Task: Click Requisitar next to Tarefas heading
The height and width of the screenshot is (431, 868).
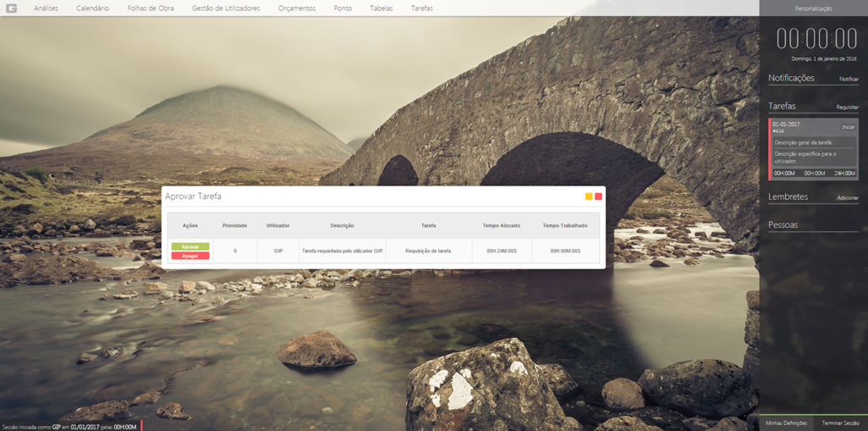Action: coord(847,108)
